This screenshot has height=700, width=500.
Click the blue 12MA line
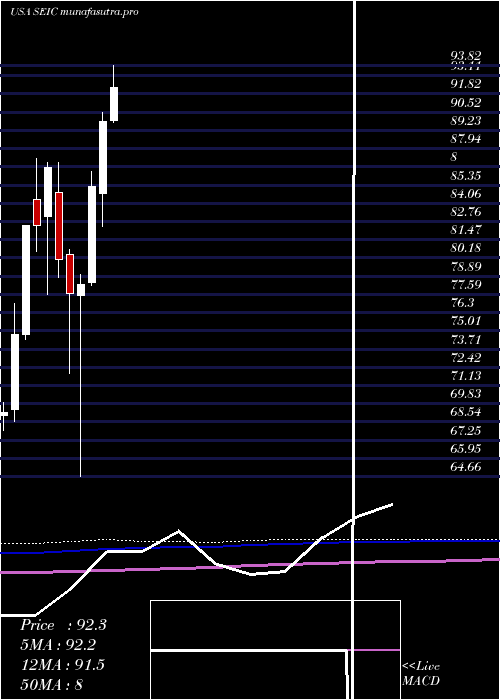point(250,546)
